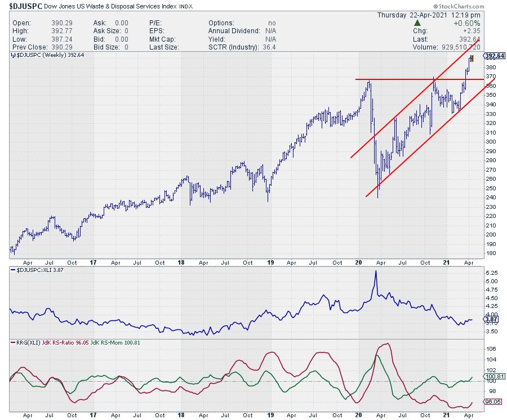
Task: Click the blue line marker beside $DJUSPC:XLI
Action: [12, 269]
